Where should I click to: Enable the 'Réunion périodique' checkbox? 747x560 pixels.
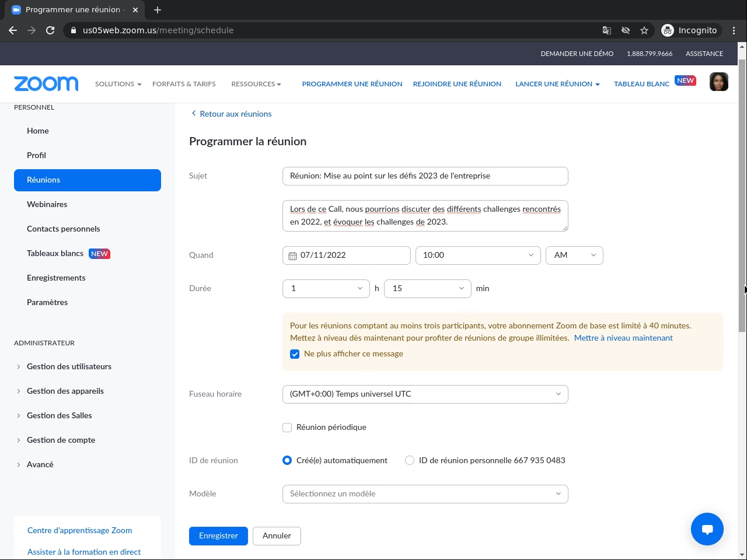tap(287, 428)
